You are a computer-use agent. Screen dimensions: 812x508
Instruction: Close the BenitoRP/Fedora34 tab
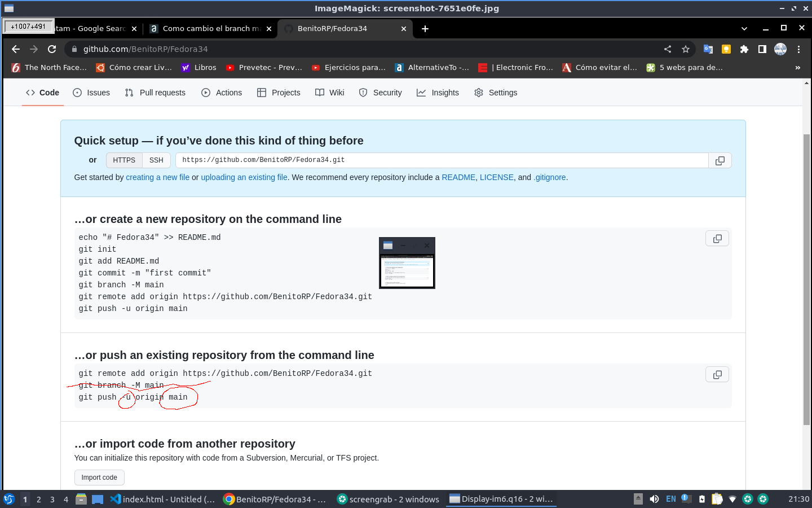404,29
